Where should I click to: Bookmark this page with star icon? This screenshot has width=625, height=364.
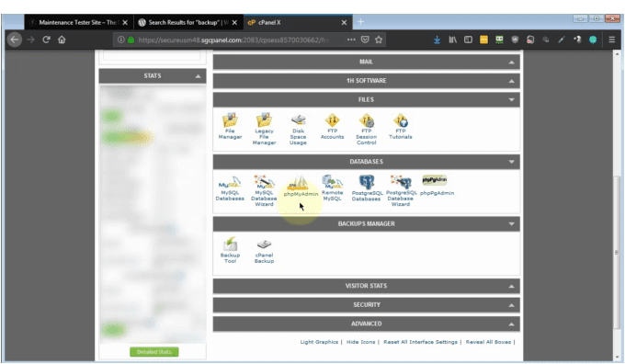pos(379,40)
